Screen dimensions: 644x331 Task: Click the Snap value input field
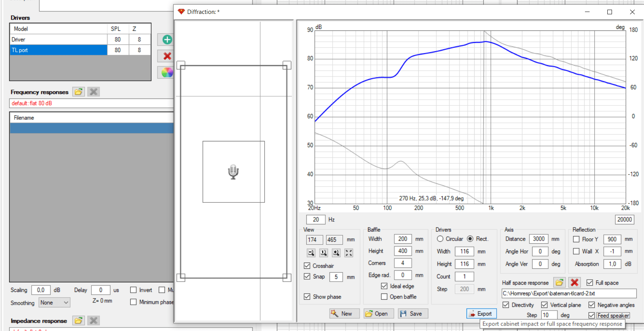(x=336, y=277)
